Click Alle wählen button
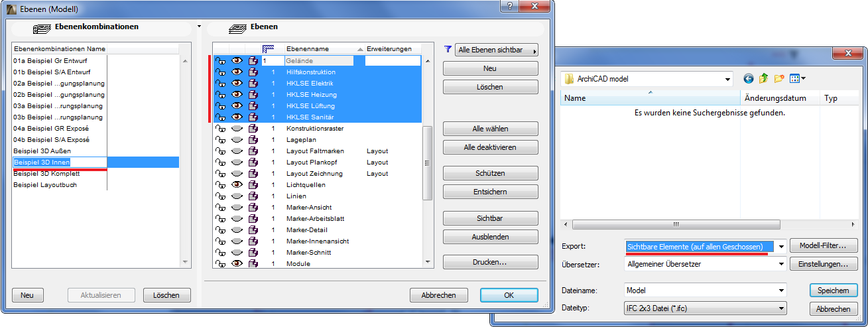Screen dimensions: 868x327 click(x=491, y=129)
